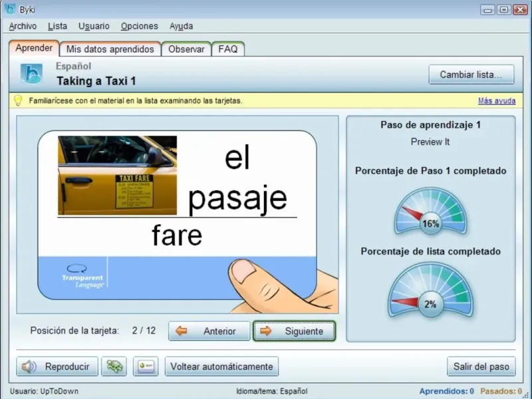The height and width of the screenshot is (399, 532).
Task: Open the FAQ tab
Action: 228,49
